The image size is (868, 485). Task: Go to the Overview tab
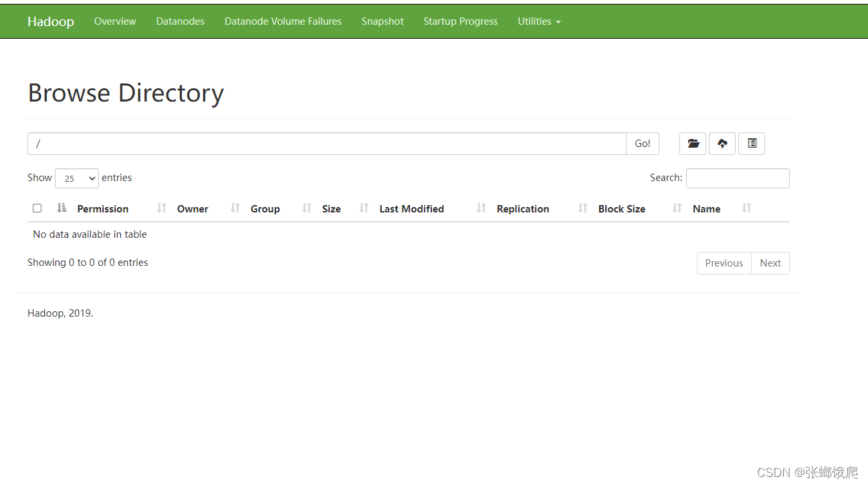coord(115,21)
